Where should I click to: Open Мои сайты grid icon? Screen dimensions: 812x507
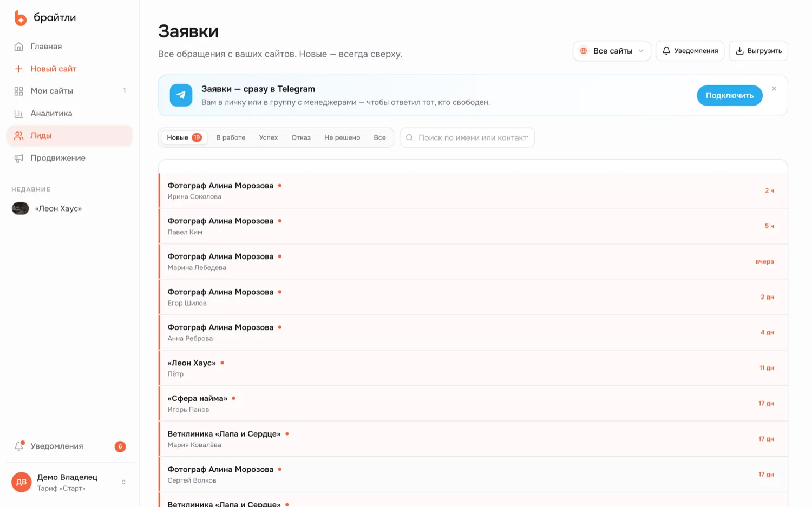click(19, 91)
